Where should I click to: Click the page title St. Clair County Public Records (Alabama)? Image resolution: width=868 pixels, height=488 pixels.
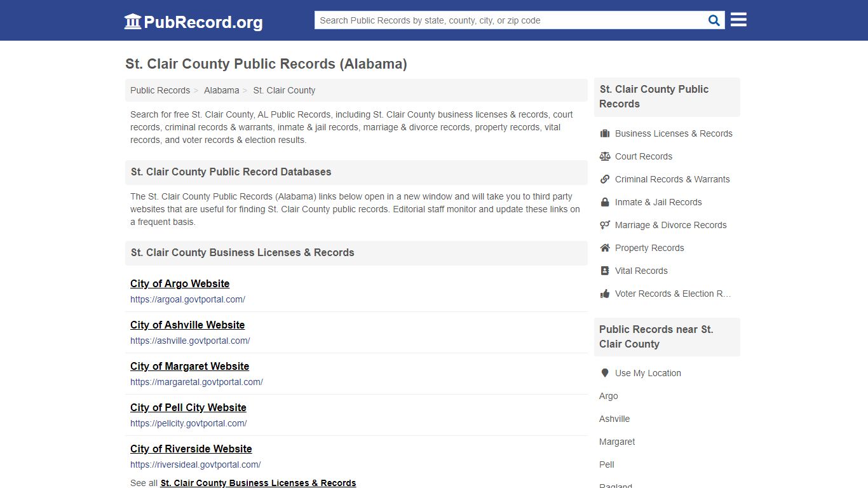point(266,64)
